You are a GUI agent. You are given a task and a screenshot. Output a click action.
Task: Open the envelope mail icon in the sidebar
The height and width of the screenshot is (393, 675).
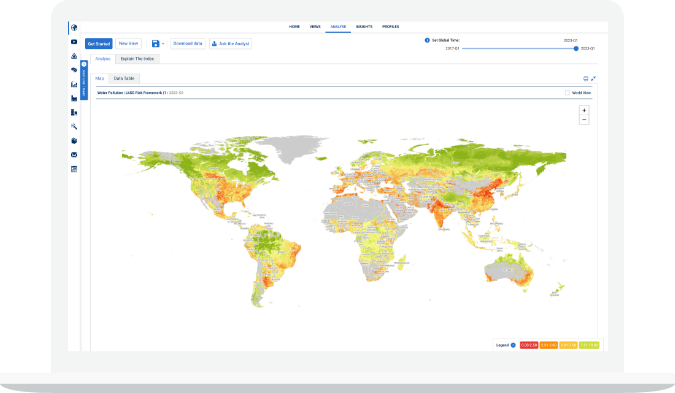coord(74,155)
